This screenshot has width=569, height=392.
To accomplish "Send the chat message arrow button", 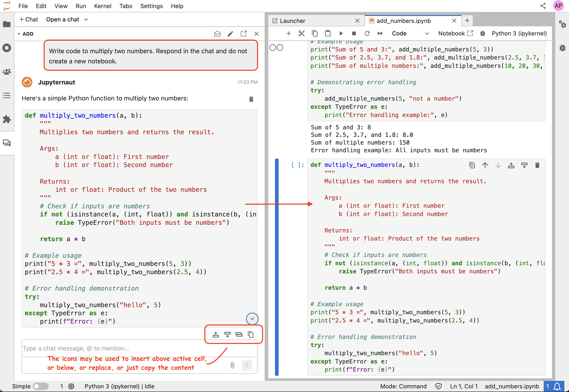I will pyautogui.click(x=247, y=365).
